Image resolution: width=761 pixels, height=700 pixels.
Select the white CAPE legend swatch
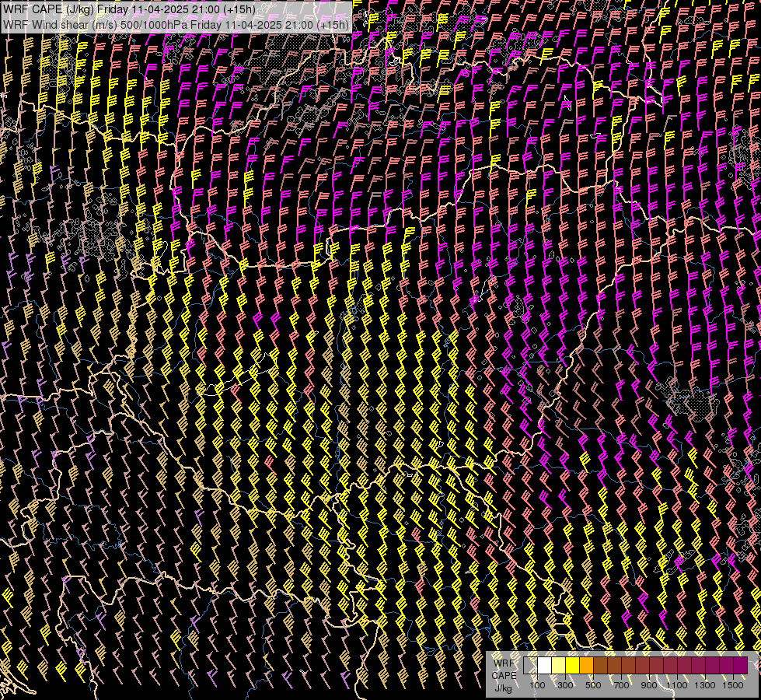point(545,666)
